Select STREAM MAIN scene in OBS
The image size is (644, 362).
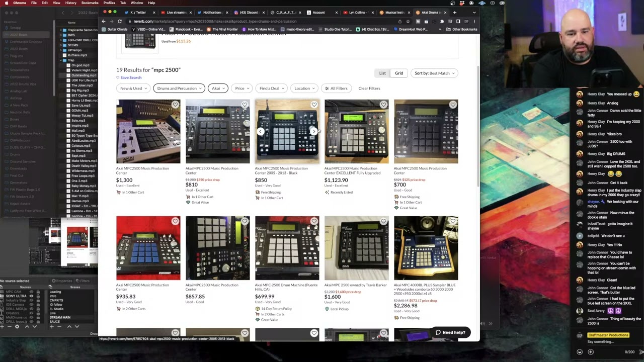click(x=60, y=318)
